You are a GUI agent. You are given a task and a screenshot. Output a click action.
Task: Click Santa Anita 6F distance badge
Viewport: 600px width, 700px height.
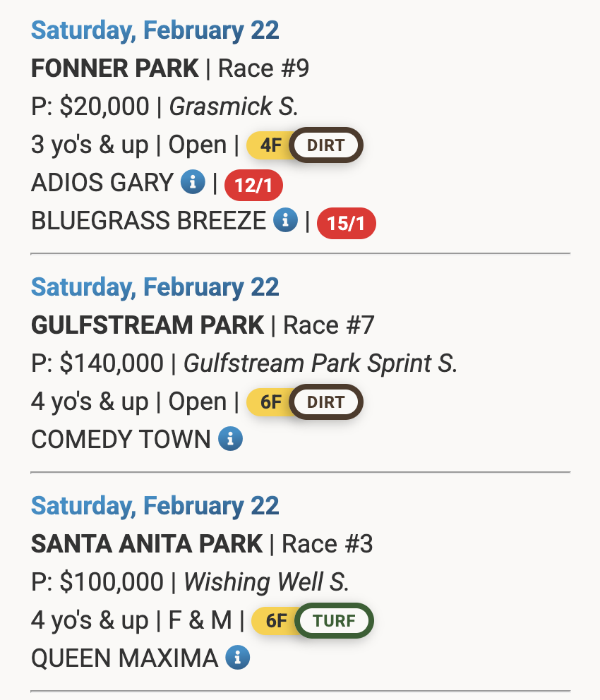click(276, 621)
